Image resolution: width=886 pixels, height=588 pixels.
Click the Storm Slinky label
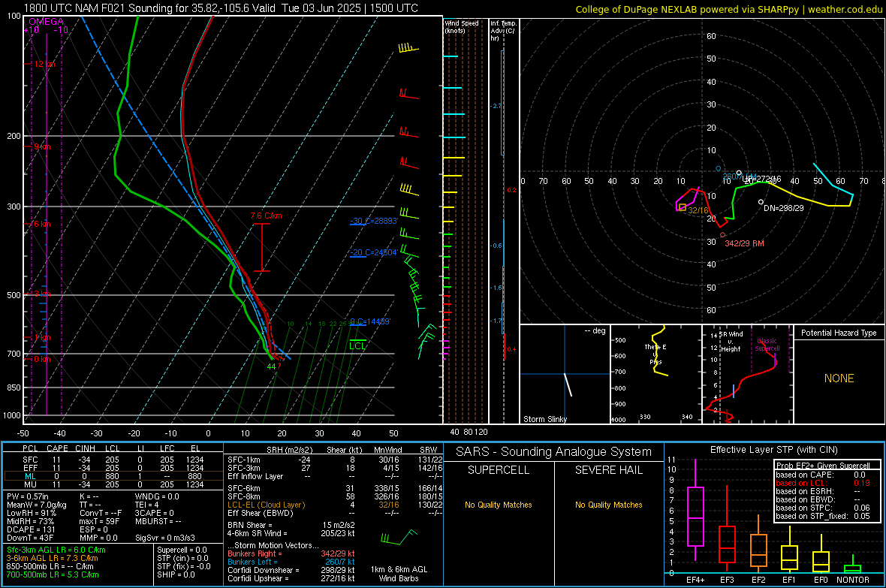(x=544, y=419)
